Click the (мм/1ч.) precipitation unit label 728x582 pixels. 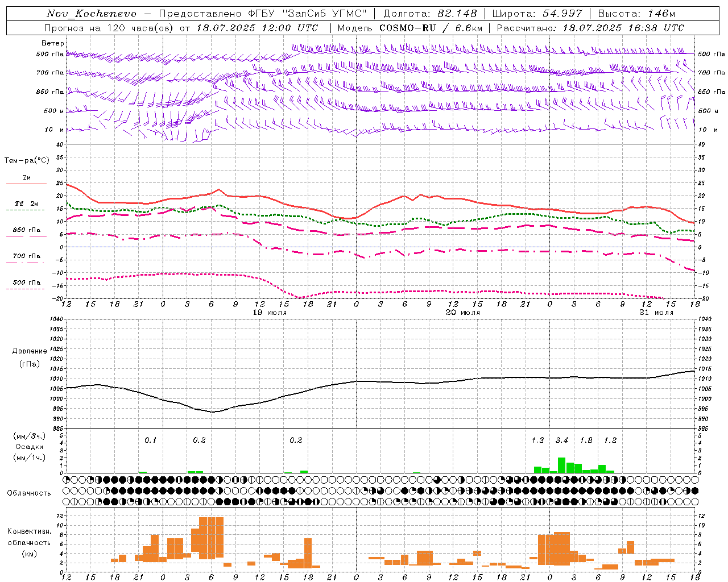click(28, 458)
